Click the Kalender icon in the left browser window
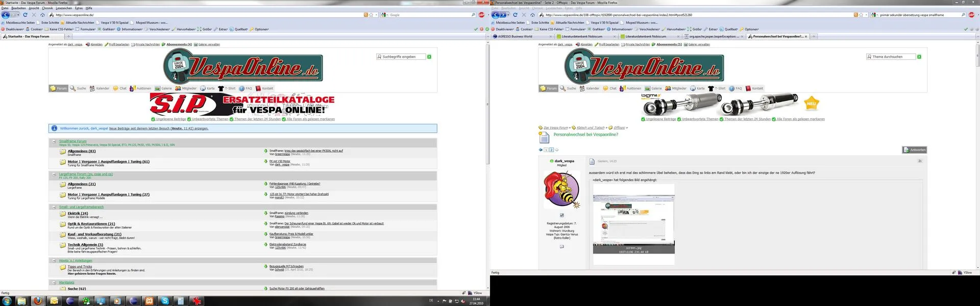This screenshot has height=306, width=980. pyautogui.click(x=92, y=88)
